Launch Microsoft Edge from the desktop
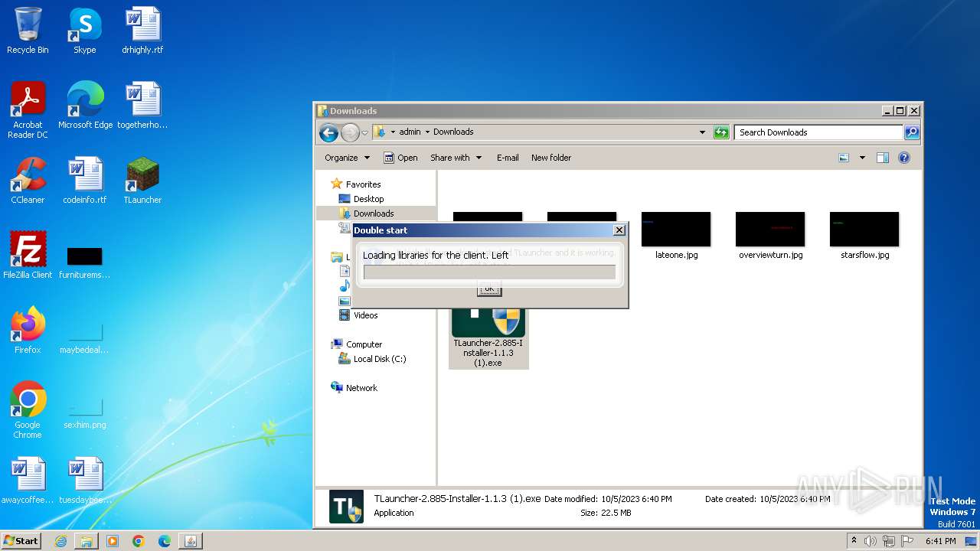Viewport: 980px width, 551px height. (85, 106)
